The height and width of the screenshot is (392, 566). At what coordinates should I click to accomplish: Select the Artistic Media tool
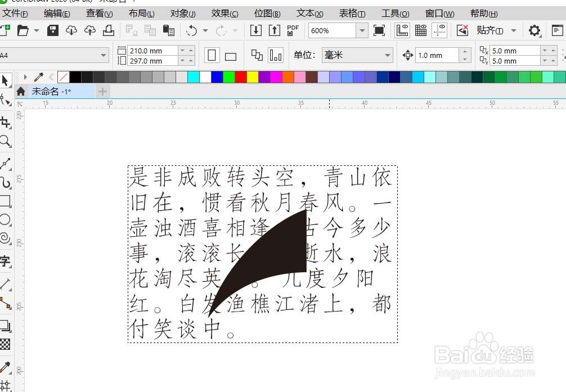tap(6, 183)
